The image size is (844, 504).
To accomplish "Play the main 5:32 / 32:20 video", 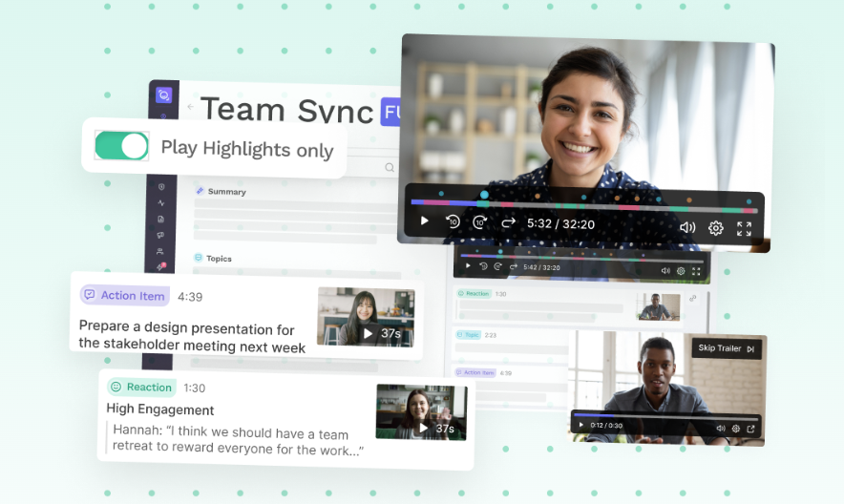I will [424, 220].
